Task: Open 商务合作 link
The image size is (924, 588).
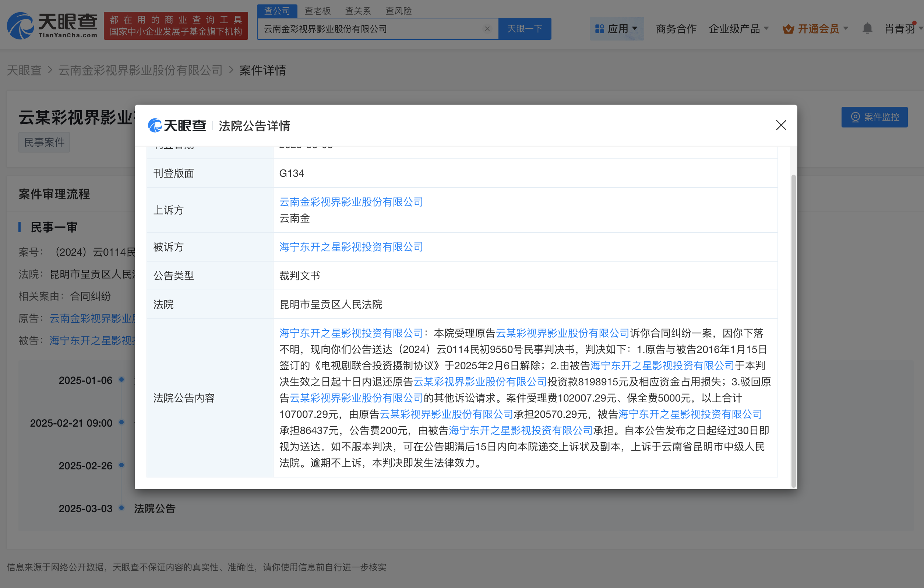Action: (x=676, y=29)
